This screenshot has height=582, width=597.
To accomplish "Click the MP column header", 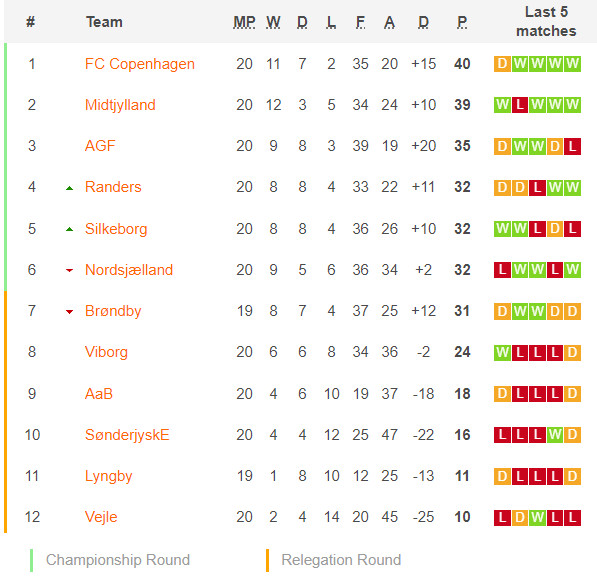I will pyautogui.click(x=244, y=22).
